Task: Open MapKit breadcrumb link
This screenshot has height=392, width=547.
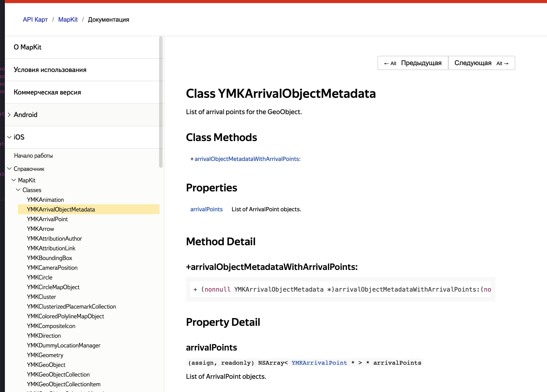Action: [x=68, y=19]
